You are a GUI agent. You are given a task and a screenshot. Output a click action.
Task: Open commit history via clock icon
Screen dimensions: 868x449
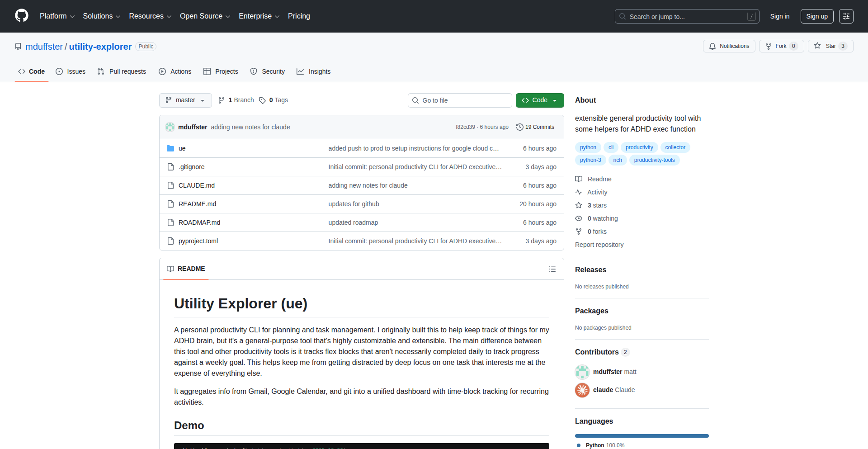point(519,127)
